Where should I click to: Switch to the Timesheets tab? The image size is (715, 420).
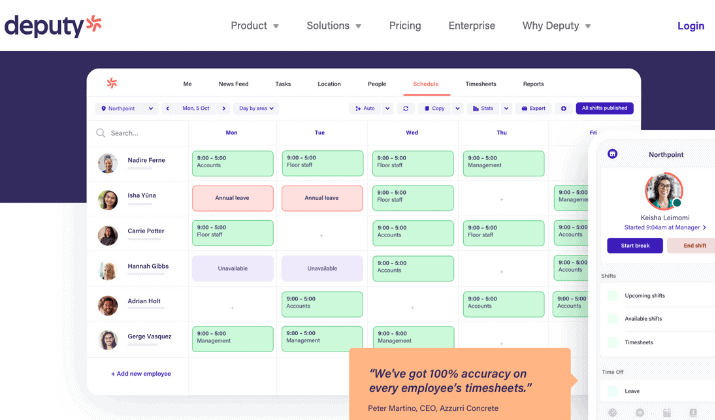point(481,84)
